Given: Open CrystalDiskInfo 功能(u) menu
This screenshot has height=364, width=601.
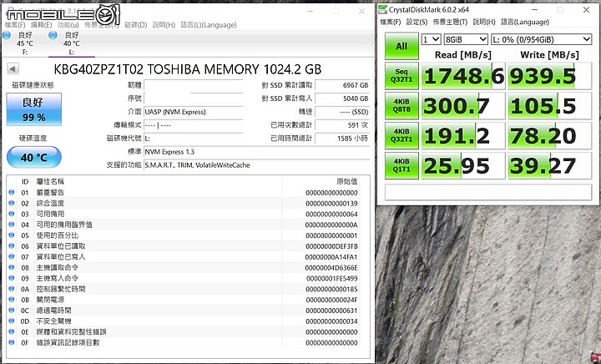Looking at the screenshot, I should pyautogui.click(x=68, y=25).
